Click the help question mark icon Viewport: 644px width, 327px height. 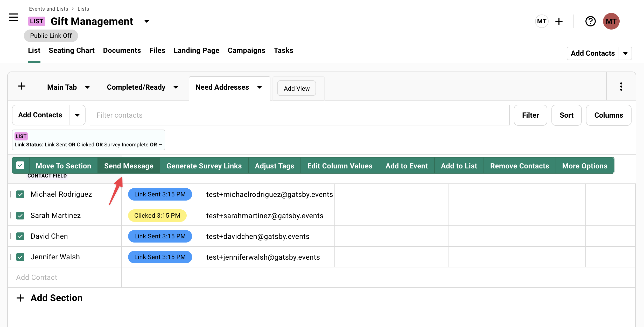[590, 21]
